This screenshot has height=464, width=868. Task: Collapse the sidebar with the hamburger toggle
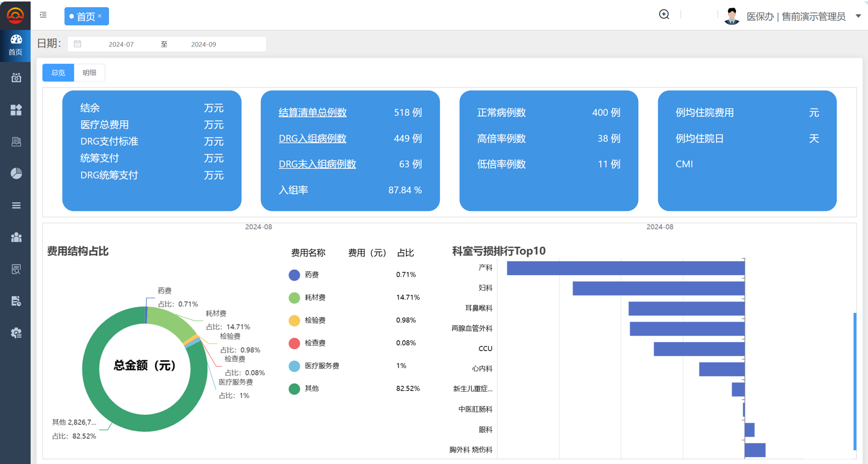(43, 15)
